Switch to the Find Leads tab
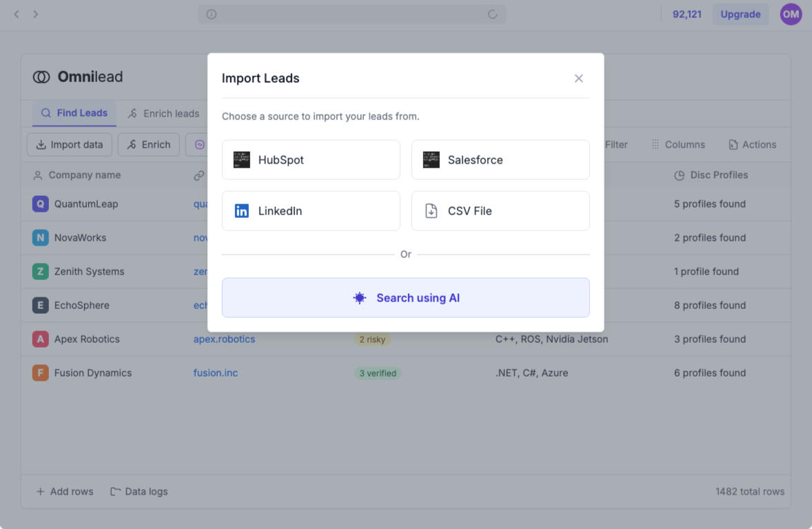This screenshot has height=529, width=812. [x=74, y=113]
